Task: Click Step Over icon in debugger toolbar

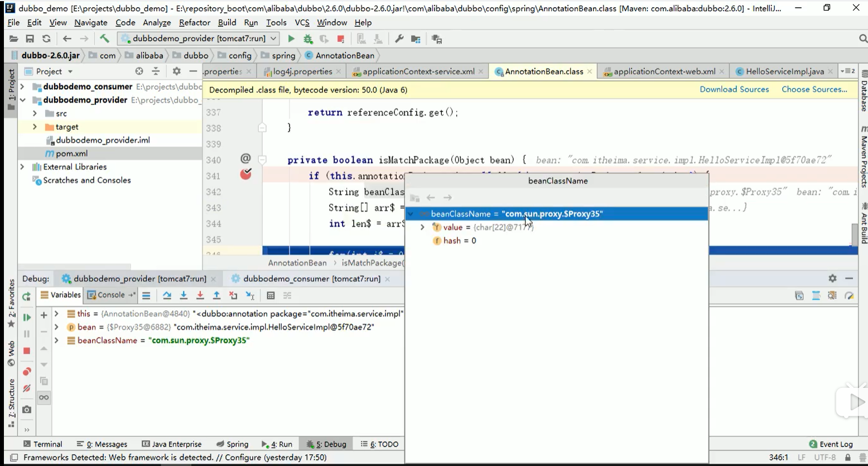Action: [x=167, y=295]
